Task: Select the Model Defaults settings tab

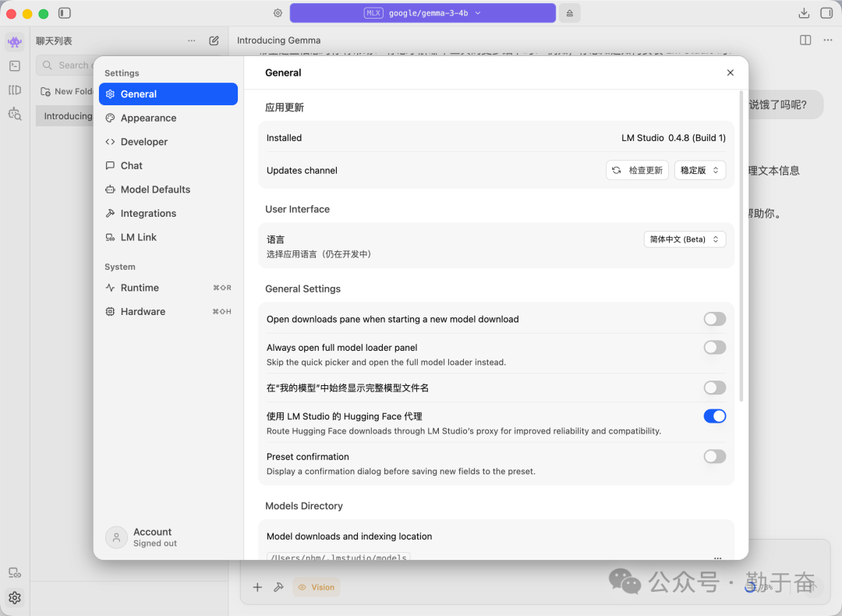Action: tap(168, 189)
